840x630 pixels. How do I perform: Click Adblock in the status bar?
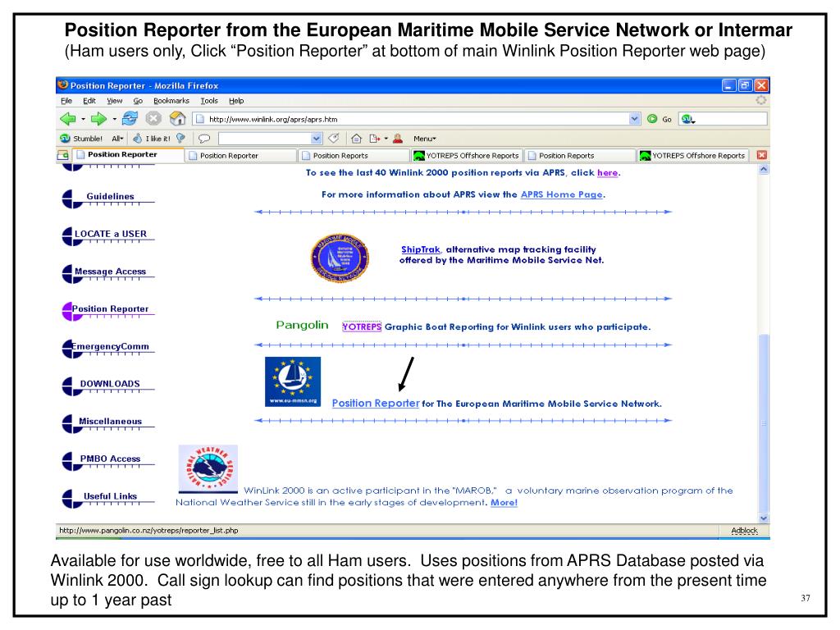744,531
